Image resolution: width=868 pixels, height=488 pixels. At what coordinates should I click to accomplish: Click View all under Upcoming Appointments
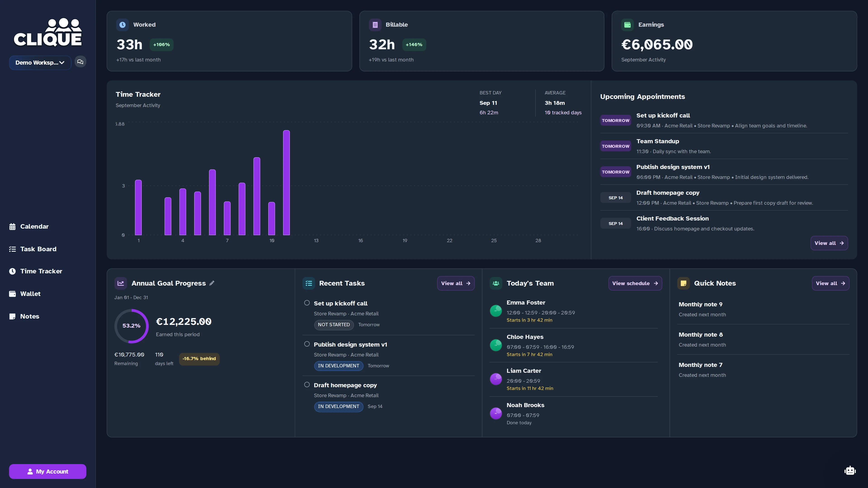coord(829,243)
